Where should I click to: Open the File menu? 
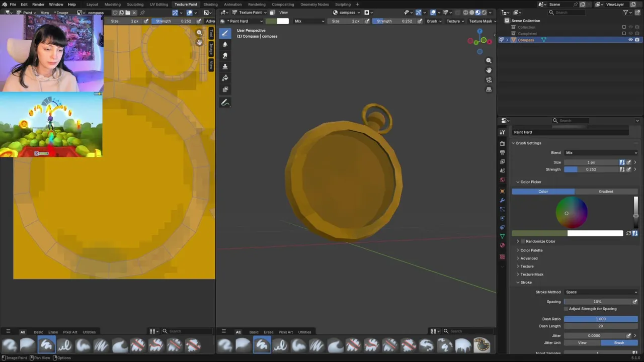[x=13, y=5]
